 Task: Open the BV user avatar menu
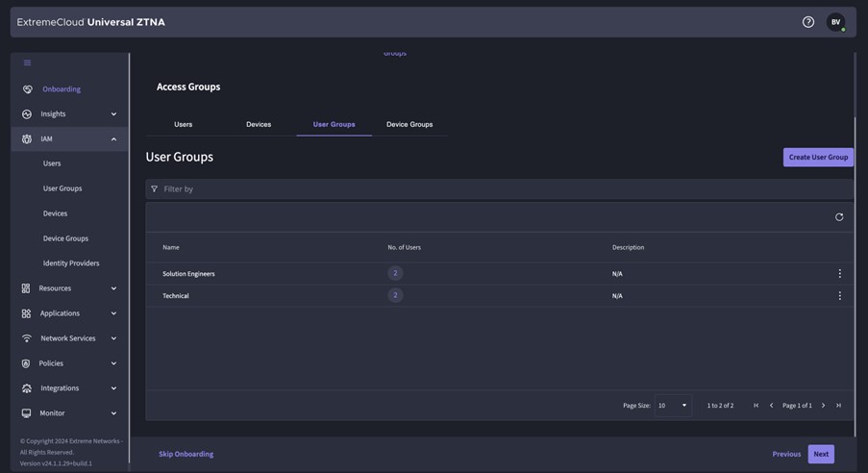835,22
